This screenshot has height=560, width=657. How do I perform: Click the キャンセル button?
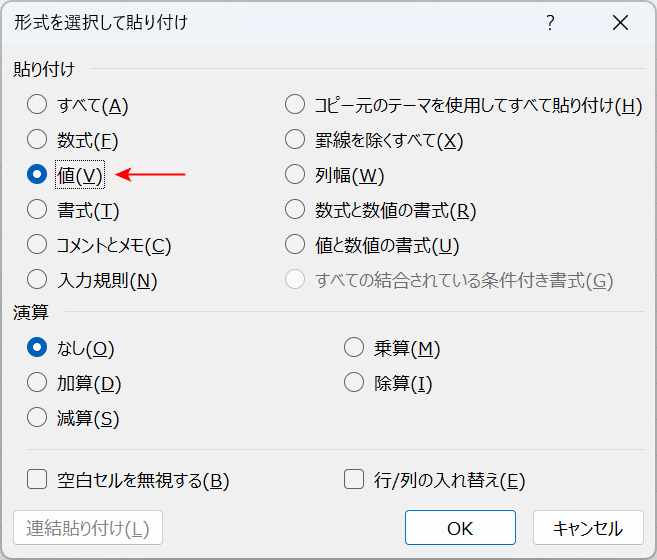tap(587, 528)
